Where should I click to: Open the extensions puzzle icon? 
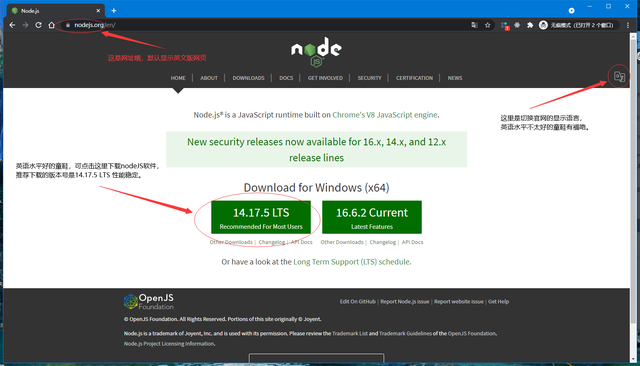530,25
